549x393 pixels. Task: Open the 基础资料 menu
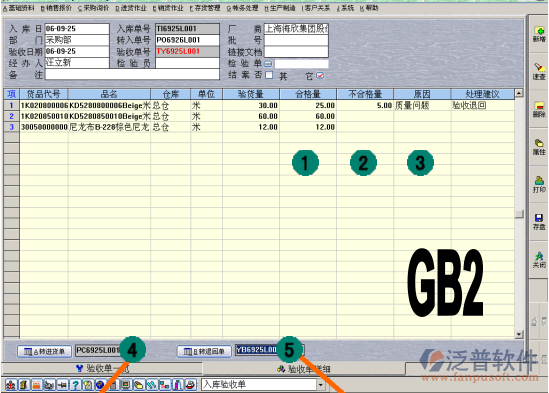click(x=19, y=8)
